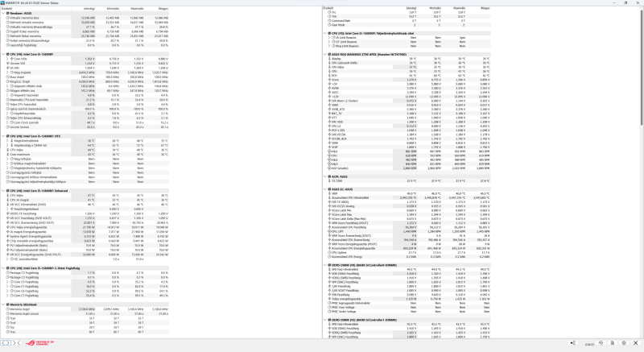The height and width of the screenshot is (352, 644).
Task: Select the Foglalt fizikai memória row
Action: pos(85,31)
